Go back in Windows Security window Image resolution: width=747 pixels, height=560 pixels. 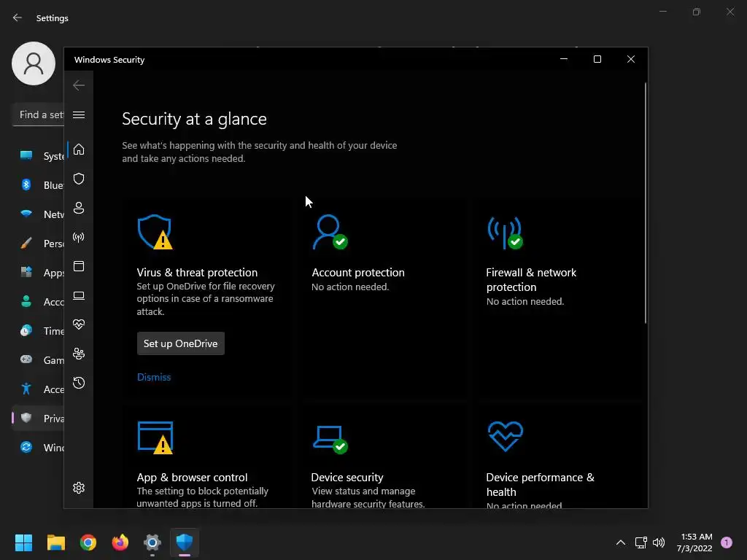click(79, 85)
